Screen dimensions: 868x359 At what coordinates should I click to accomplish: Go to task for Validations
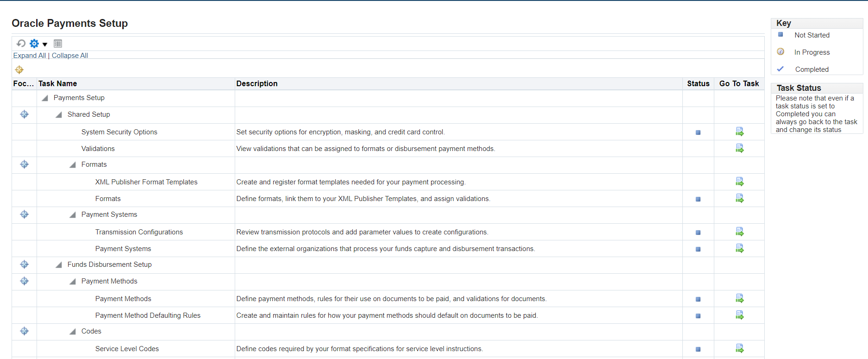[740, 149]
